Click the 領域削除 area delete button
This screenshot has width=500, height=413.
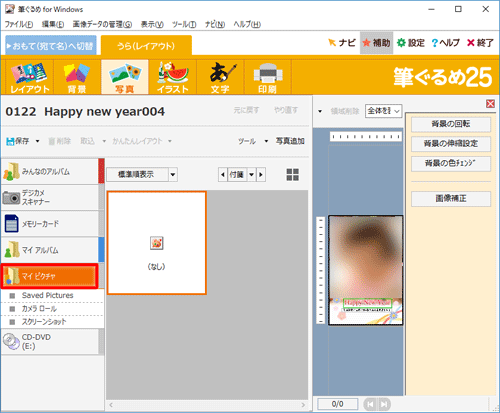pyautogui.click(x=345, y=111)
